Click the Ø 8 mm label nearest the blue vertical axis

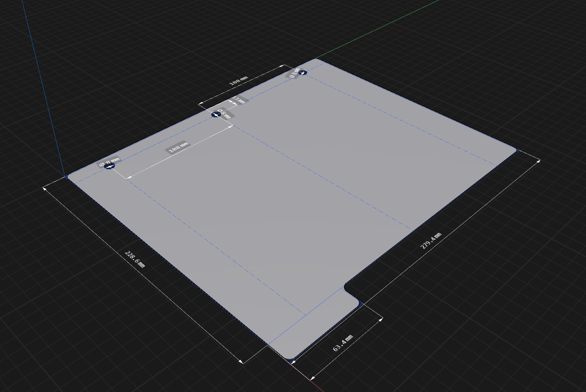pyautogui.click(x=110, y=162)
